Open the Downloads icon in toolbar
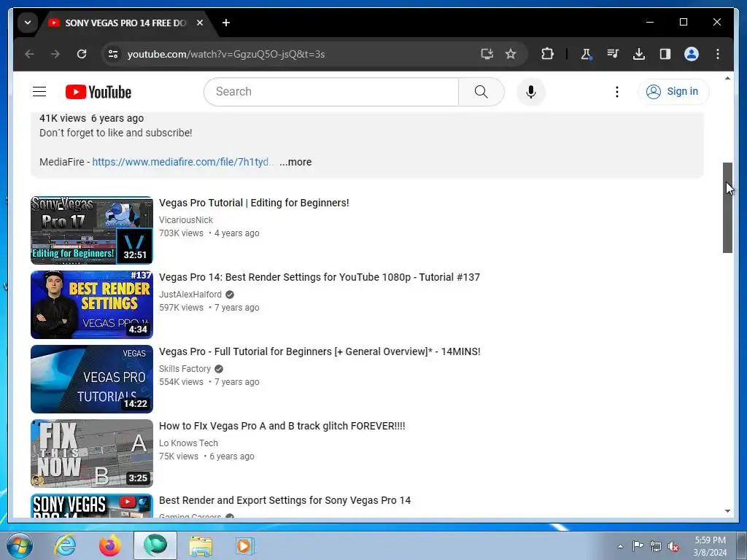 tap(639, 54)
